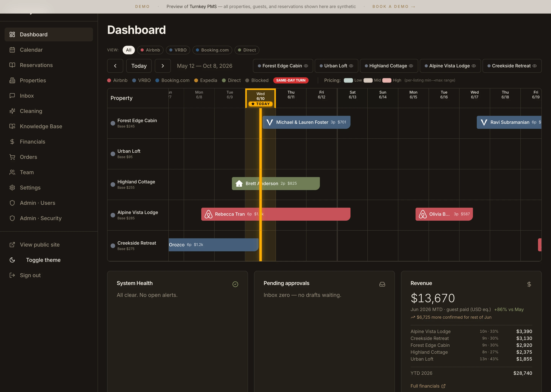Click the Knowledge Base book icon
This screenshot has height=392, width=551.
[12, 126]
